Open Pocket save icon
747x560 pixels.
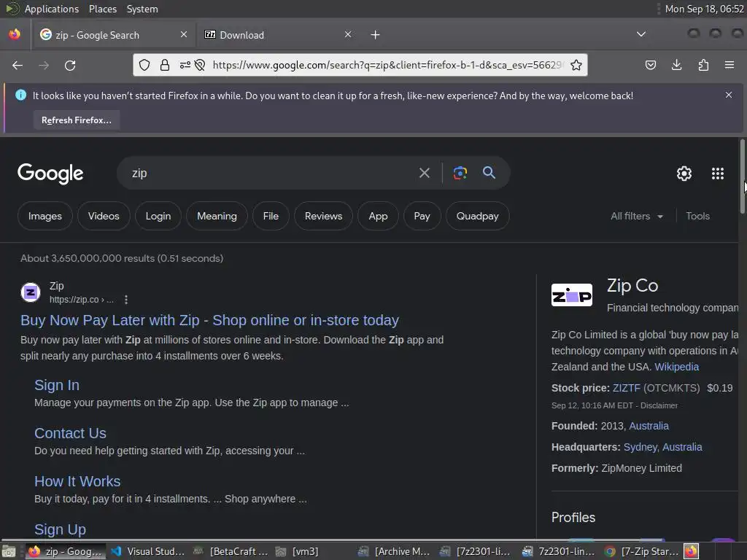(x=650, y=65)
